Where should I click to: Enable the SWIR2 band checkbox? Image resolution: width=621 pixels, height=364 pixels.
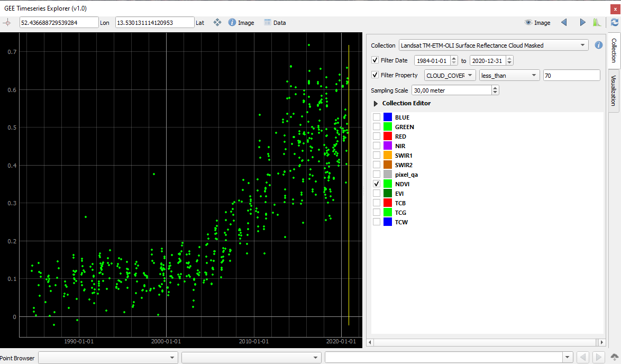(x=377, y=165)
